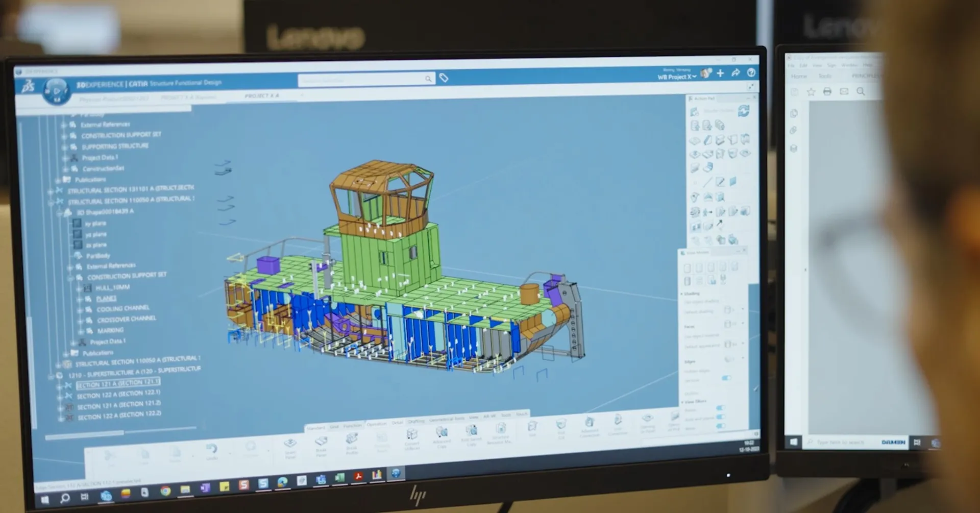
Task: Toggle the second switch under View Filters
Action: 721,417
